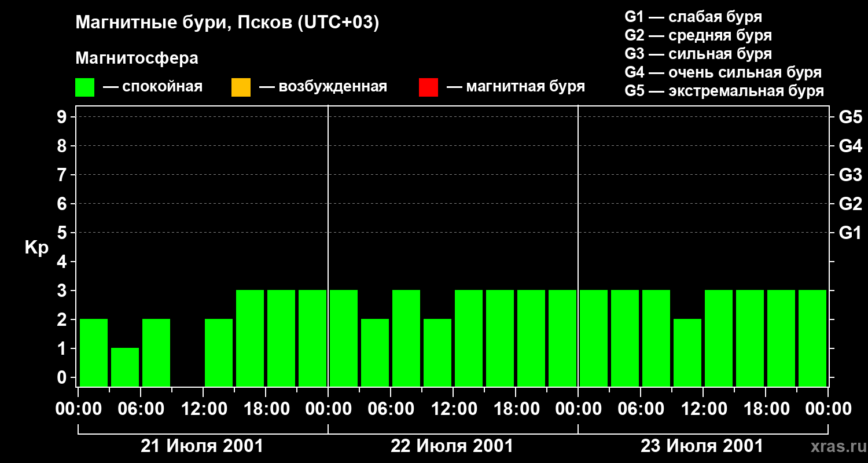The height and width of the screenshot is (463, 868).
Task: Click the G2 mark on right axis
Action: pyautogui.click(x=851, y=204)
